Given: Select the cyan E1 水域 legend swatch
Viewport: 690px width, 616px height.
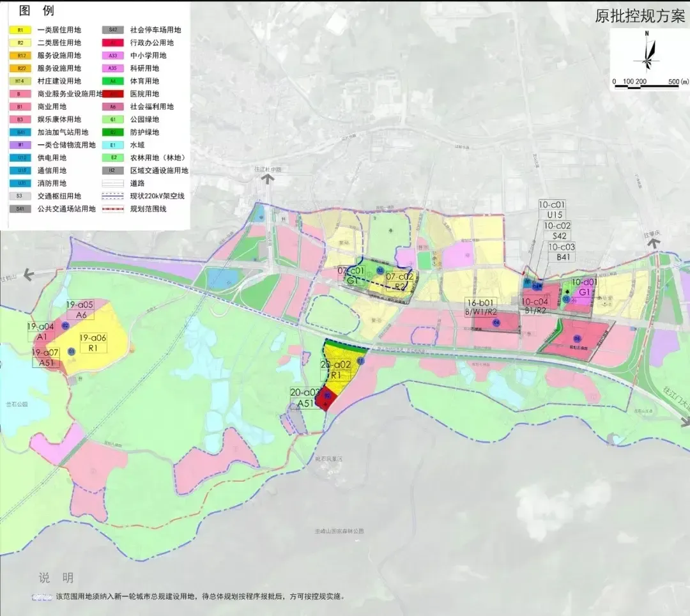Looking at the screenshot, I should (x=113, y=145).
